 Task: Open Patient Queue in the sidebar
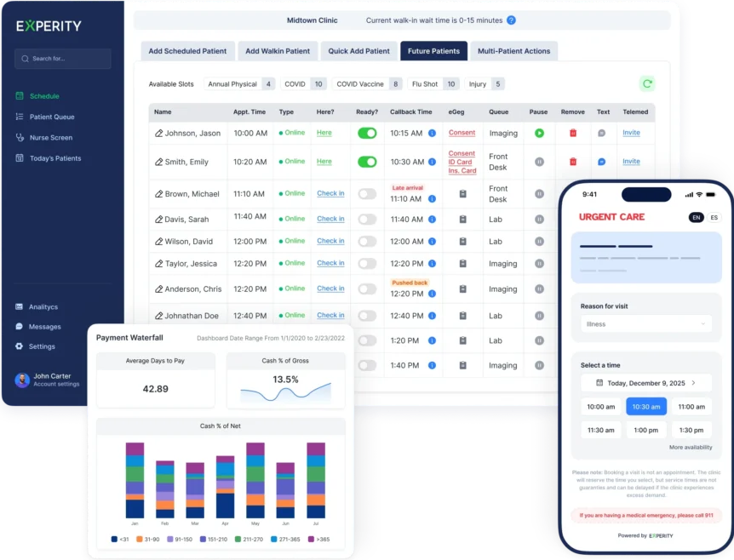pos(51,117)
